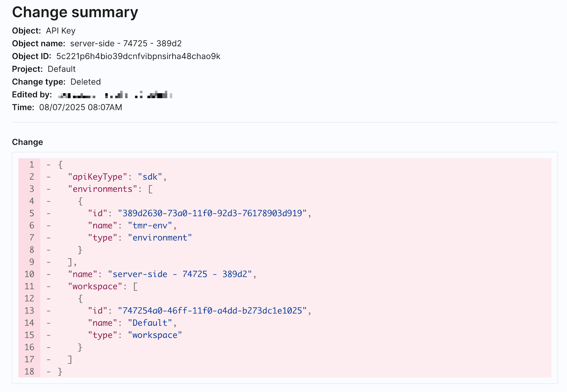The width and height of the screenshot is (567, 392).
Task: Click the "environments" key on line 3
Action: coord(102,189)
